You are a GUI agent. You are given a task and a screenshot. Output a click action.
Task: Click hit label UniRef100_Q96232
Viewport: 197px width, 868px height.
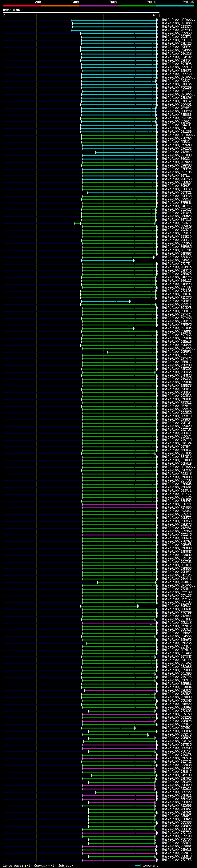[x=176, y=149]
